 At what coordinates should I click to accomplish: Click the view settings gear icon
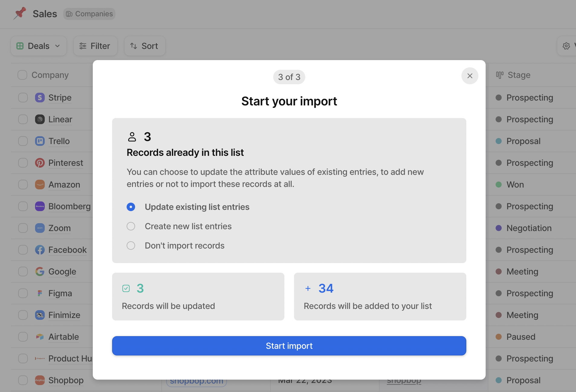click(566, 46)
